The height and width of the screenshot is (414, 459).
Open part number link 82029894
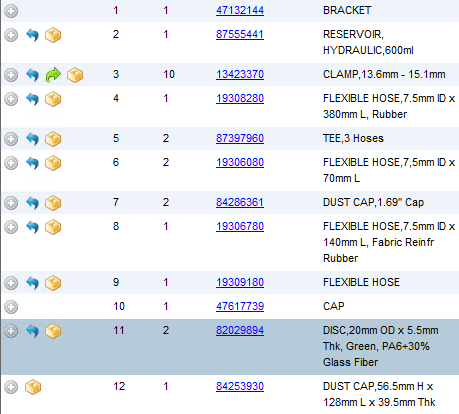[240, 330]
